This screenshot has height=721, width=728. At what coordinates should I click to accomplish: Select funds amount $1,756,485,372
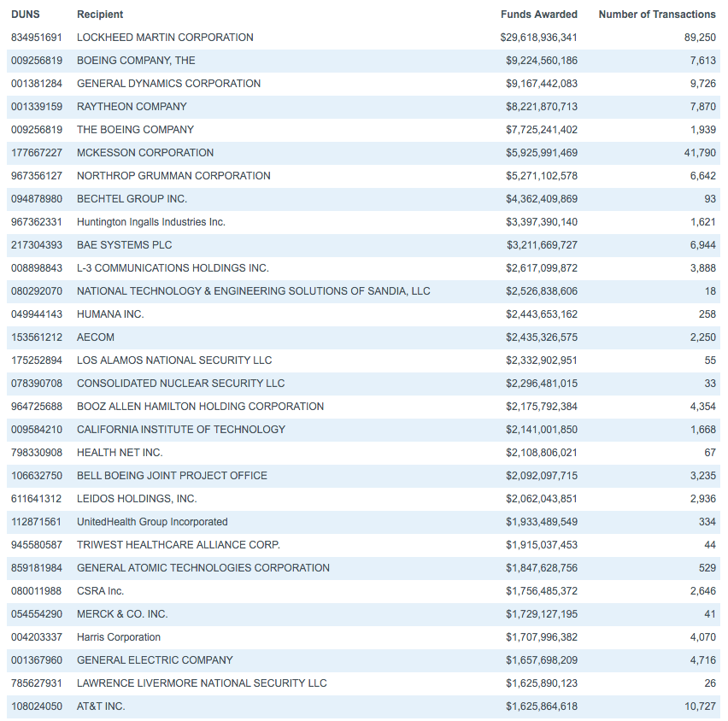coord(542,591)
